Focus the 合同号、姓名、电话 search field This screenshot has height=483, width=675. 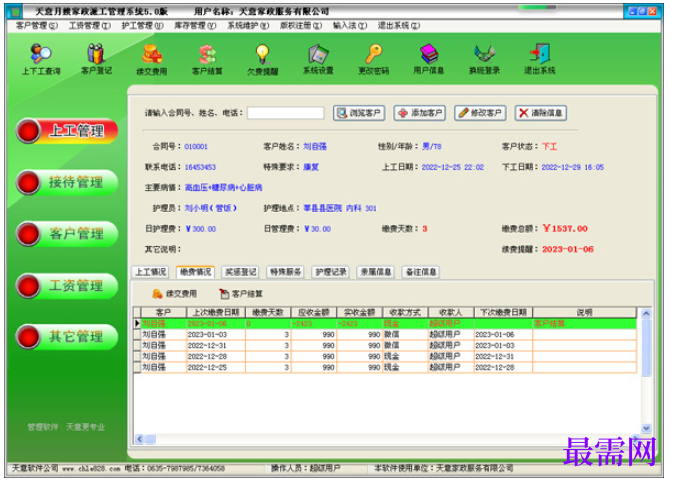point(286,113)
